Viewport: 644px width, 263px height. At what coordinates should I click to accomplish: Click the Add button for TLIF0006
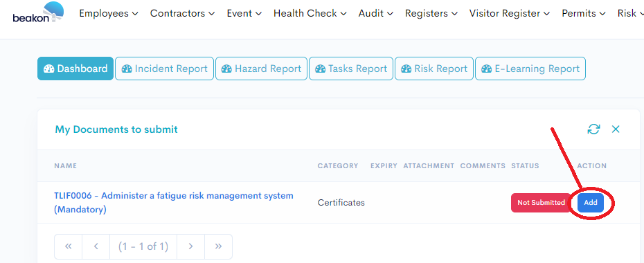[x=591, y=202]
